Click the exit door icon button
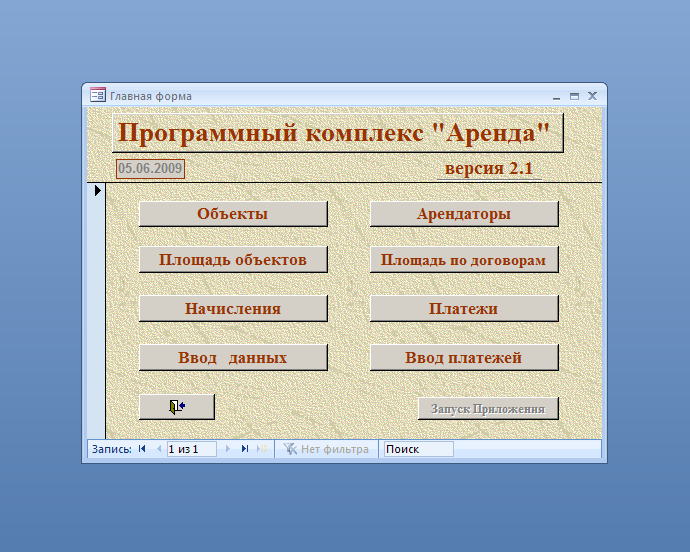This screenshot has height=552, width=690. click(x=177, y=407)
